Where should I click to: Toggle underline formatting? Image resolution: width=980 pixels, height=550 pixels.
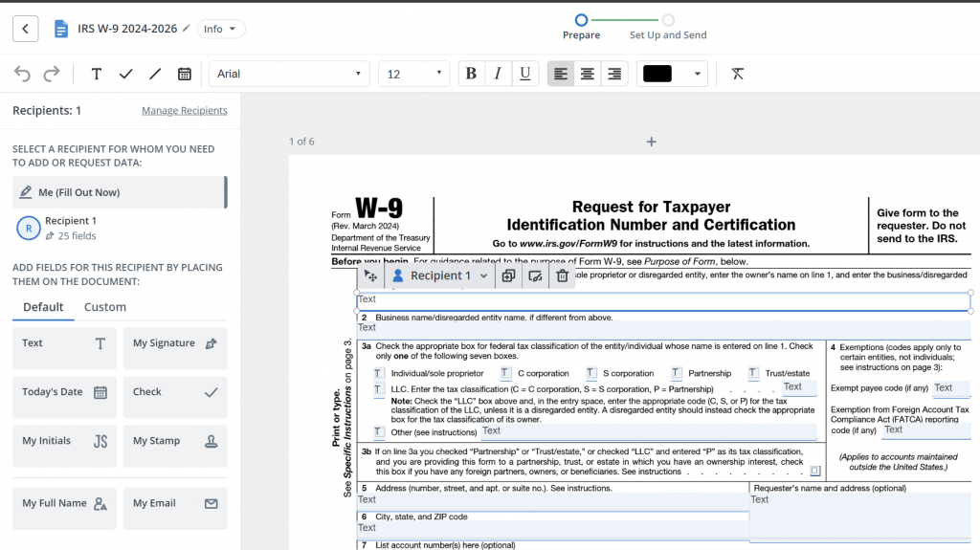pyautogui.click(x=524, y=74)
